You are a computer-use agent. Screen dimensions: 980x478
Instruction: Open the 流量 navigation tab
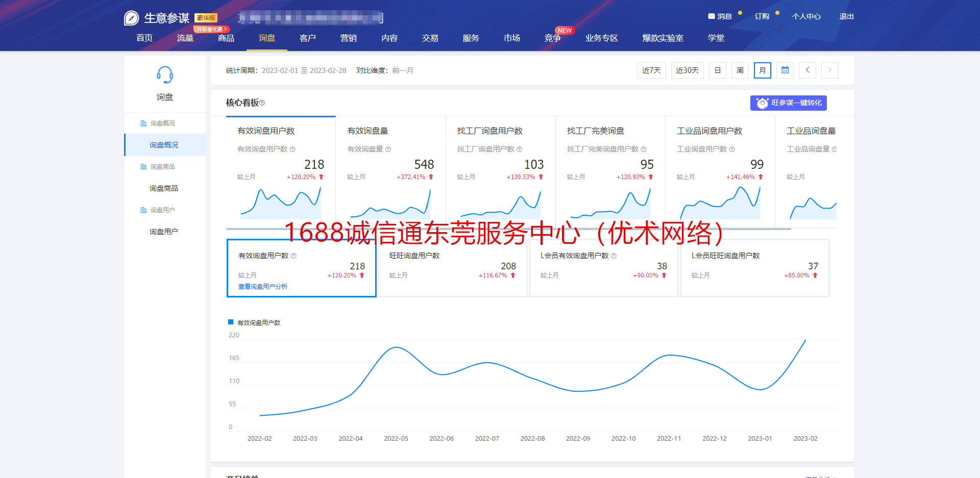pos(185,38)
